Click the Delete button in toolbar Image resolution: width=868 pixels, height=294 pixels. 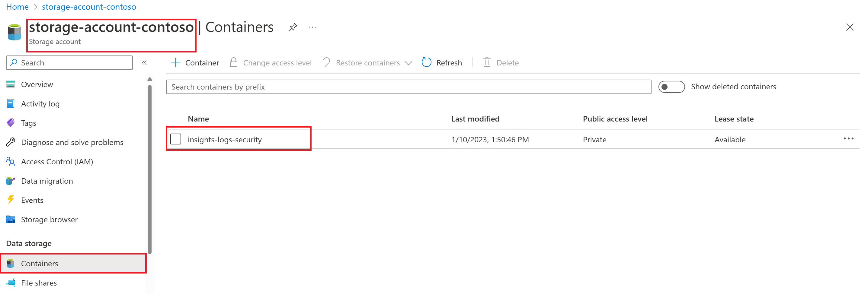coord(501,62)
